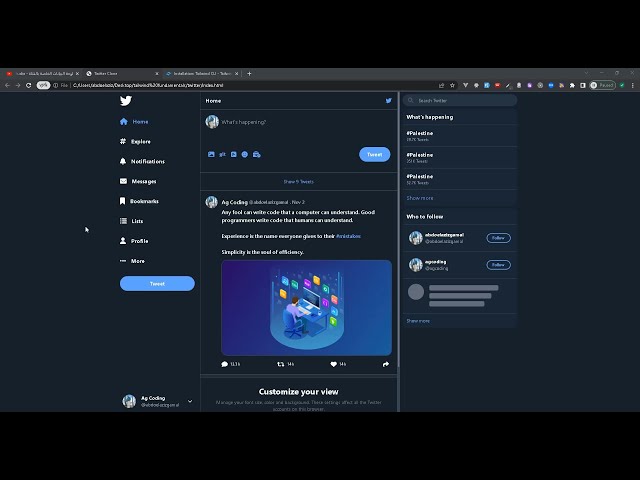The width and height of the screenshot is (640, 480).
Task: Click the Paused profile button
Action: [x=602, y=85]
